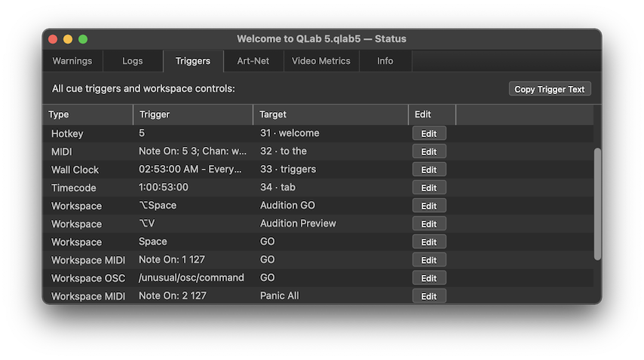Edit the Timecode 1:00:53:00 trigger
This screenshot has height=360, width=644.
point(429,188)
